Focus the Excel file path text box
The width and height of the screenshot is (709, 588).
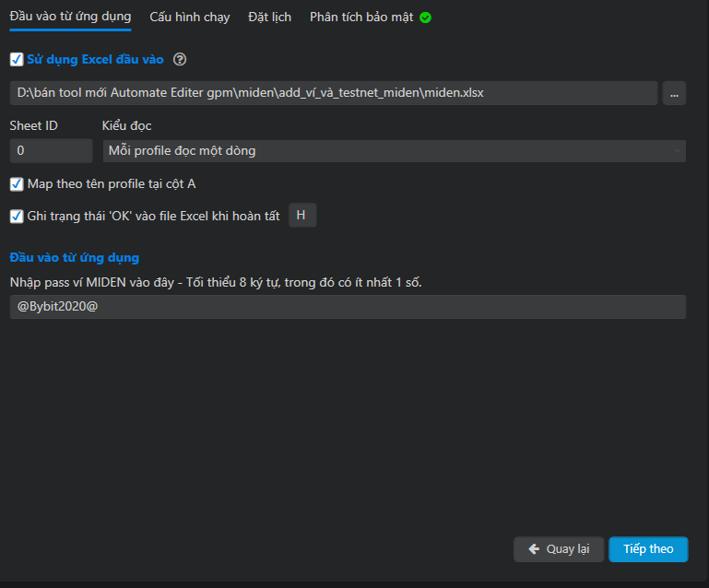coord(334,93)
